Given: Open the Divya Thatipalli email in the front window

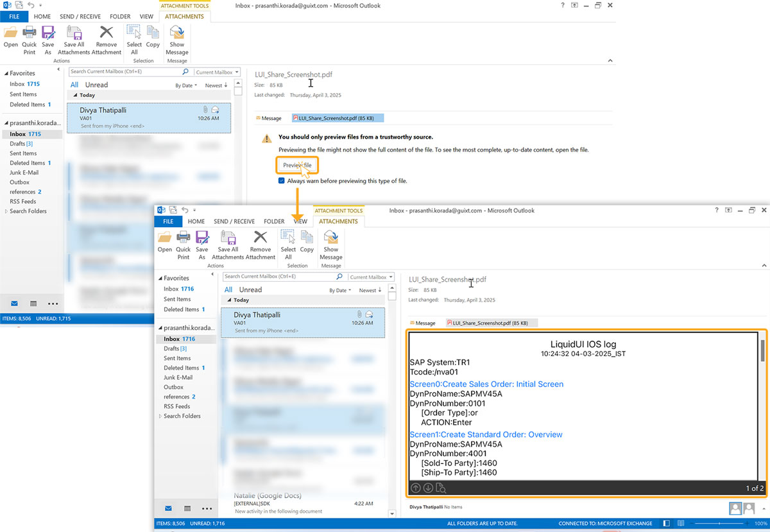Looking at the screenshot, I should [303, 322].
